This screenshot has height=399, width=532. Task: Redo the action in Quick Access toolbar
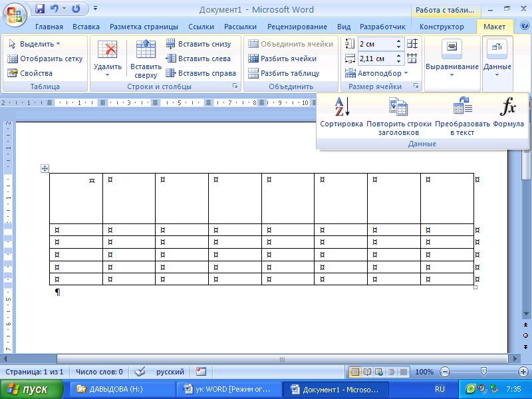click(x=76, y=9)
